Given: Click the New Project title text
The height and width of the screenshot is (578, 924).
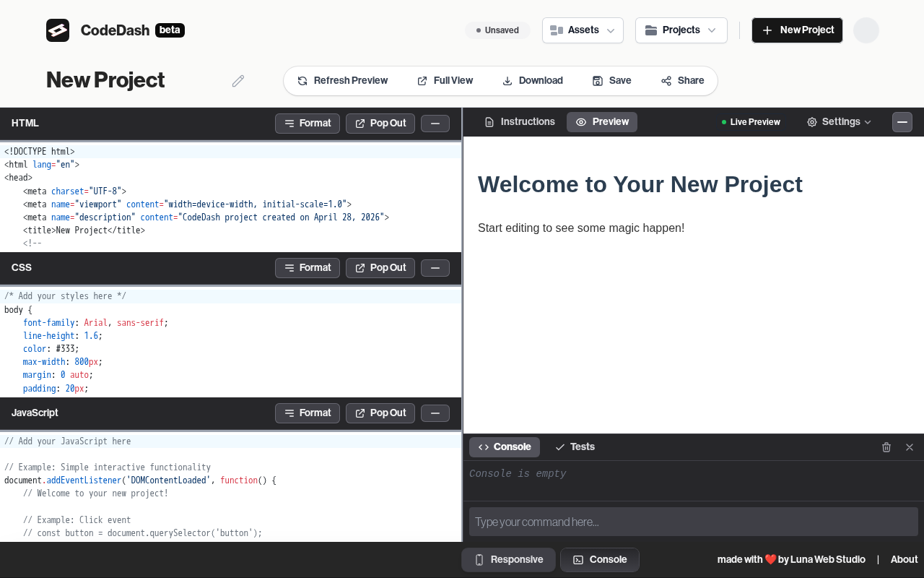Looking at the screenshot, I should point(105,80).
